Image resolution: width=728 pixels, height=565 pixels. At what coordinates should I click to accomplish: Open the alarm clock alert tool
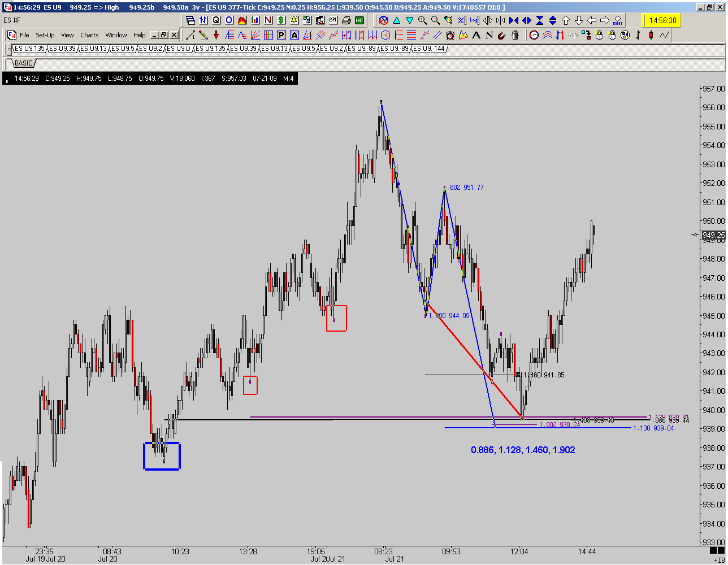450,35
